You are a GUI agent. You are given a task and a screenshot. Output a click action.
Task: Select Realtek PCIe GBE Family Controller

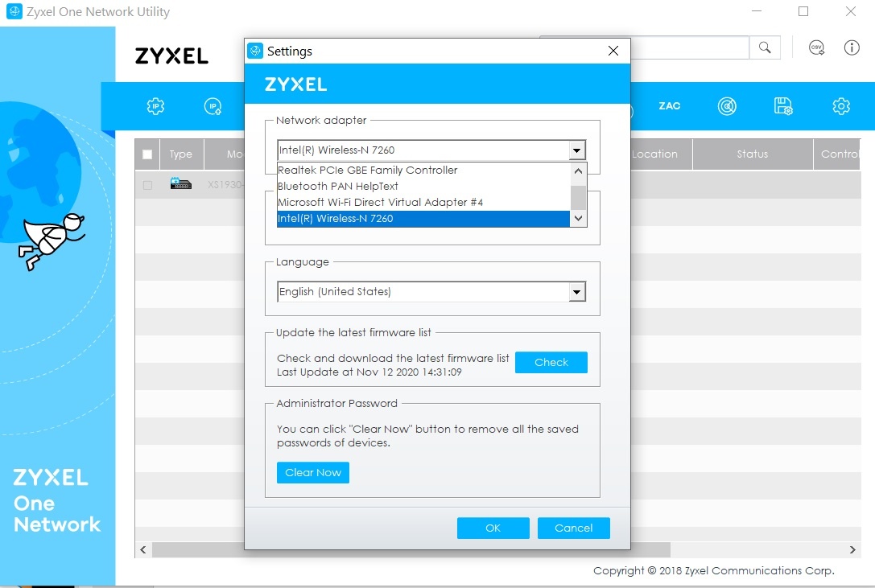coord(367,171)
